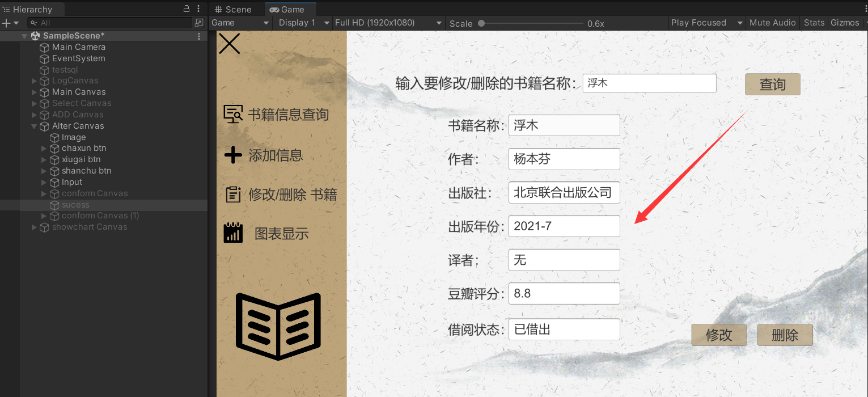The width and height of the screenshot is (868, 397).
Task: Open the add-object dropdown arrow in Hierarchy
Action: (x=16, y=23)
